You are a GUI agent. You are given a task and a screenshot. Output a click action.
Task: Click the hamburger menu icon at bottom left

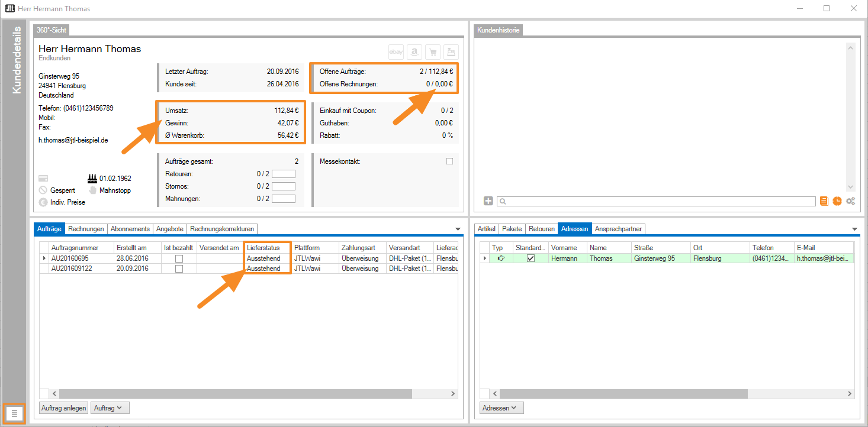click(x=15, y=413)
